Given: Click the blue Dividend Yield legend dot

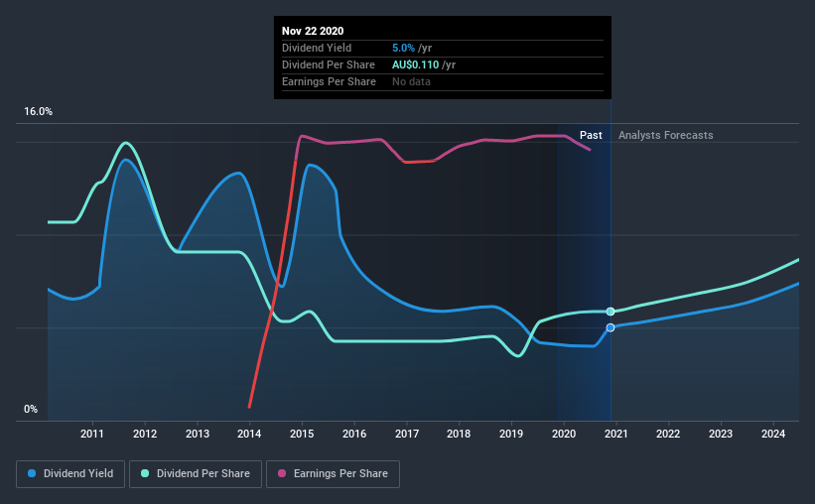Looking at the screenshot, I should (32, 473).
